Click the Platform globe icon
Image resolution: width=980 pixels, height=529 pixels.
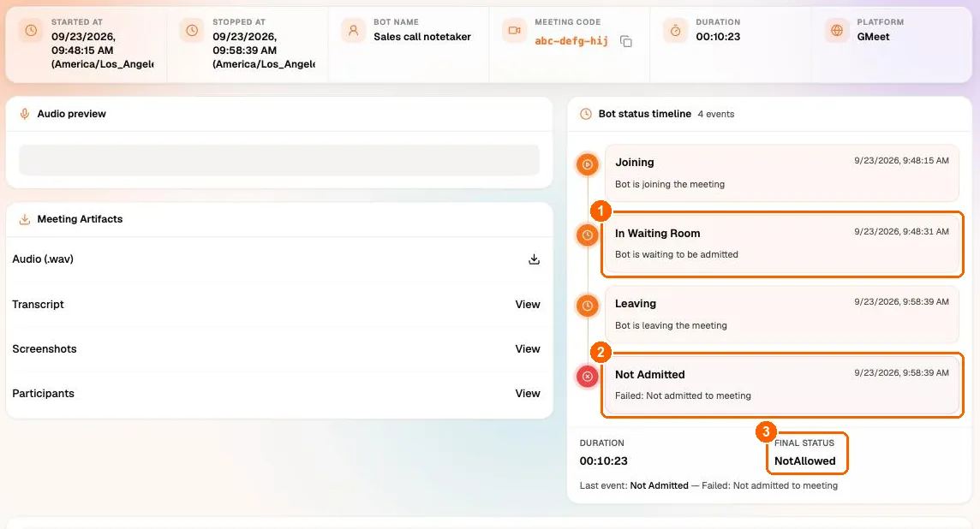(837, 31)
